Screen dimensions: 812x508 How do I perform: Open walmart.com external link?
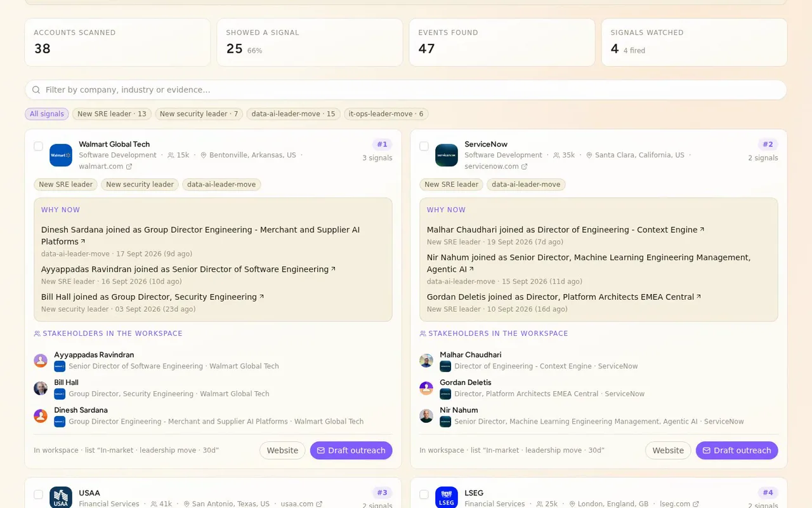105,166
